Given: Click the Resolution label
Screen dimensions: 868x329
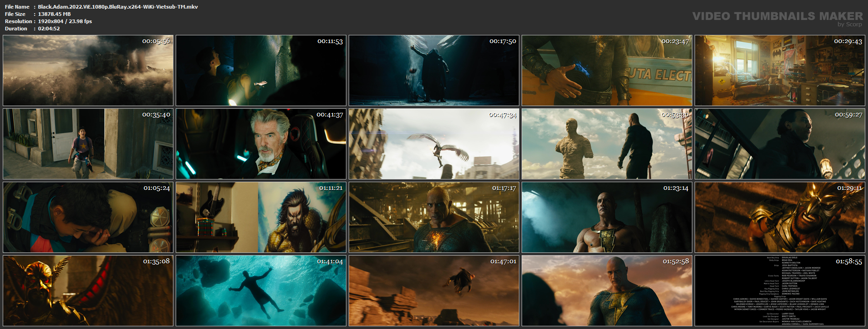Looking at the screenshot, I should (19, 21).
